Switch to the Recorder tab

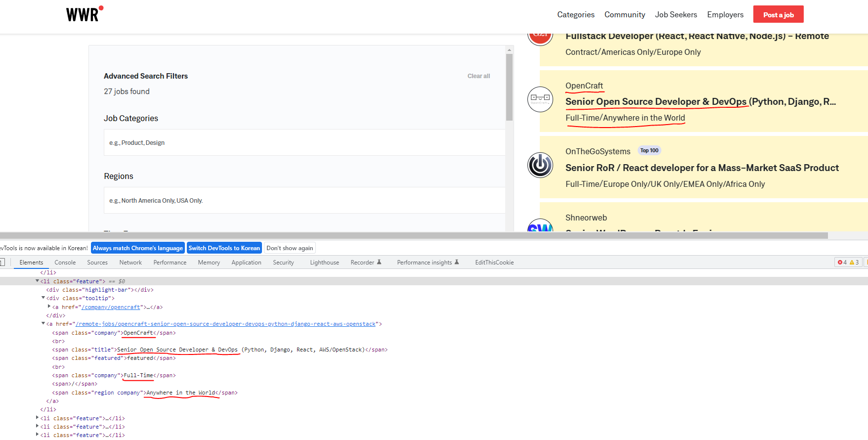(366, 263)
